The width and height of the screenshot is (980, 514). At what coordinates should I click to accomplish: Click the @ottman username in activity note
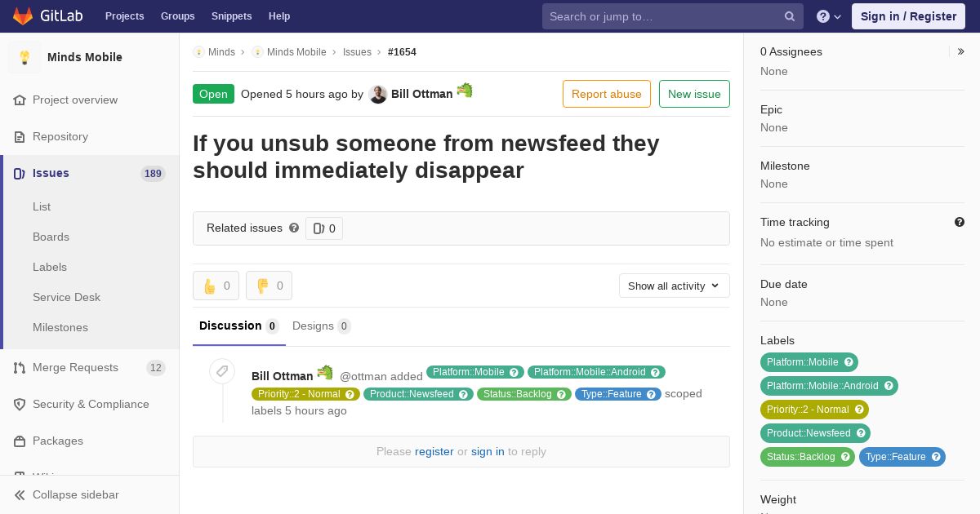[x=363, y=376]
